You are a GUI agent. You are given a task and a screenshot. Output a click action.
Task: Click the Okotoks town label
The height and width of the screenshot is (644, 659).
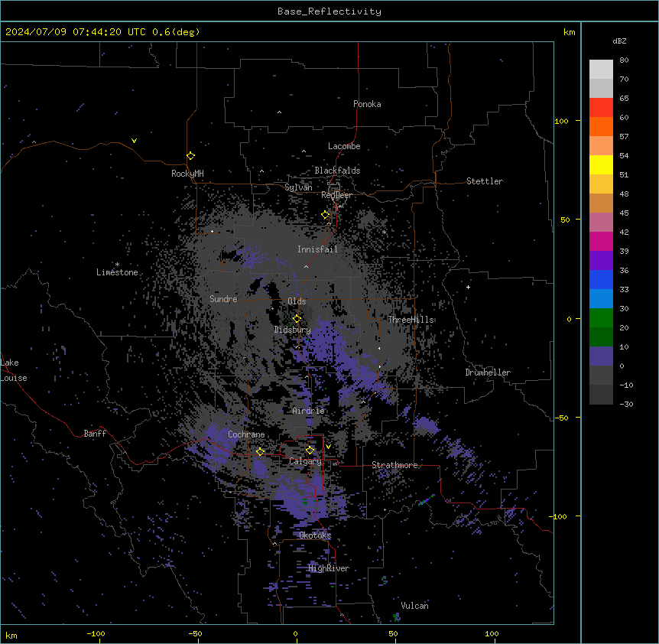click(315, 535)
